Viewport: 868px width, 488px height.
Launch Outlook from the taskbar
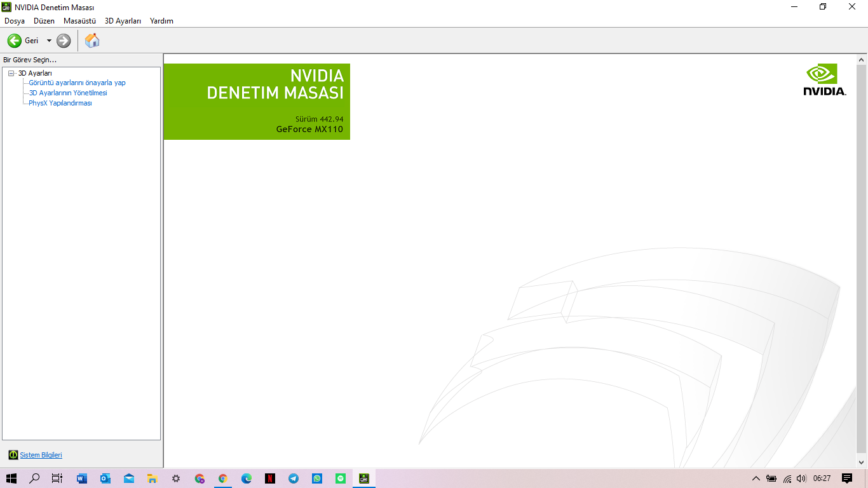click(x=105, y=478)
